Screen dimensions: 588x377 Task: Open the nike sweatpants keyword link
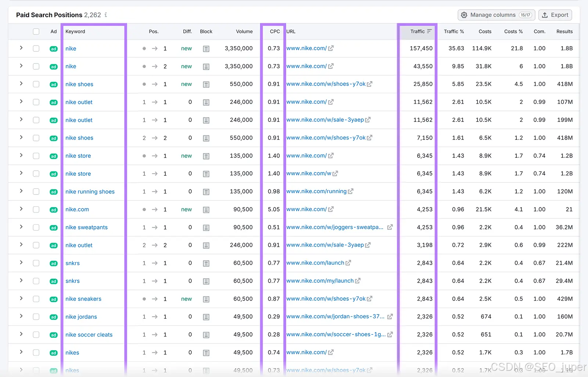pyautogui.click(x=87, y=227)
